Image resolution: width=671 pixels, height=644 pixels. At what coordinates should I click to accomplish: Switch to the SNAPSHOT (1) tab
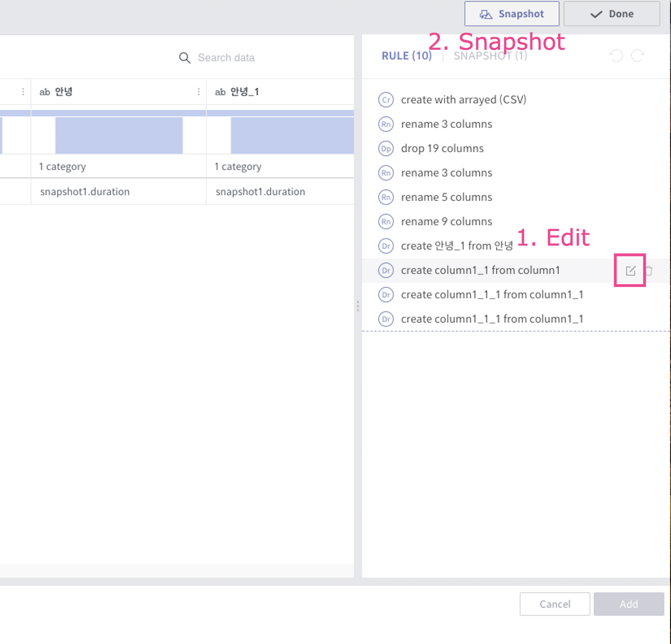pos(490,55)
